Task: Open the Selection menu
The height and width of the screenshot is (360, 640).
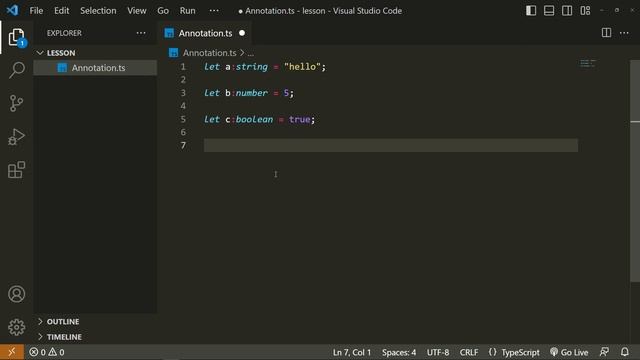Action: pyautogui.click(x=98, y=11)
